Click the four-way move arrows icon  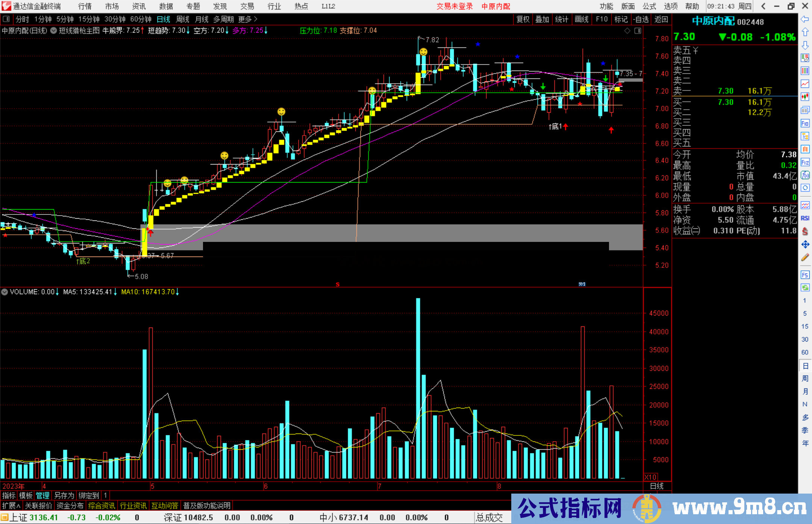tap(805, 245)
